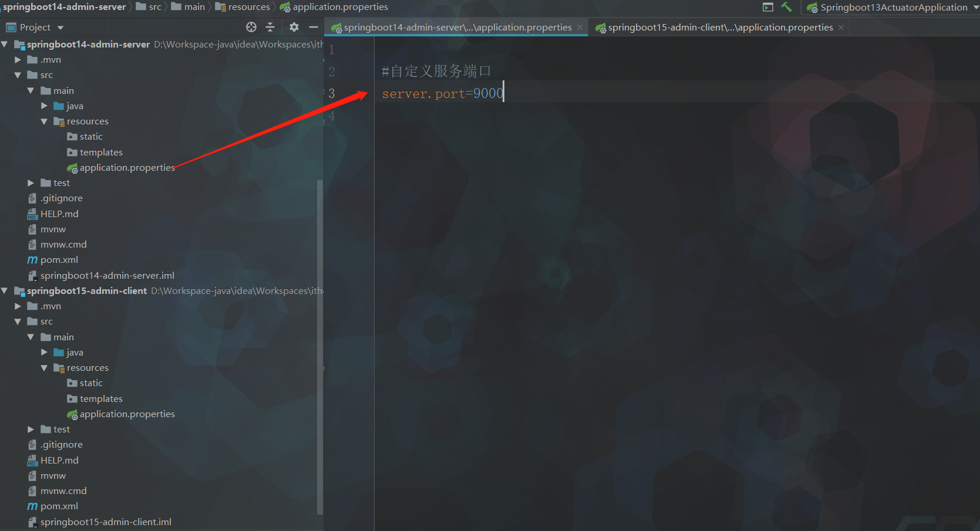The height and width of the screenshot is (531, 980).
Task: Expand test folder in springboot15-admin-client
Action: 31,429
